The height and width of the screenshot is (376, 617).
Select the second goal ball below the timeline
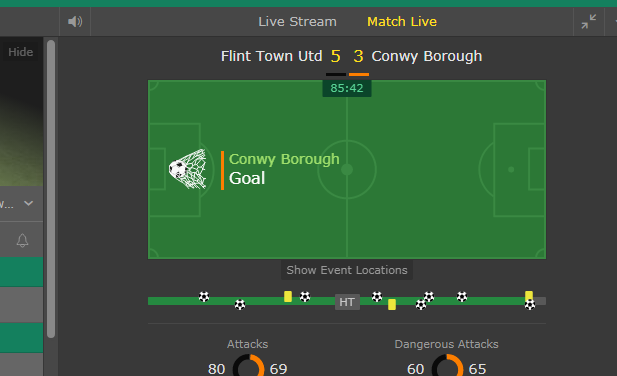[240, 304]
